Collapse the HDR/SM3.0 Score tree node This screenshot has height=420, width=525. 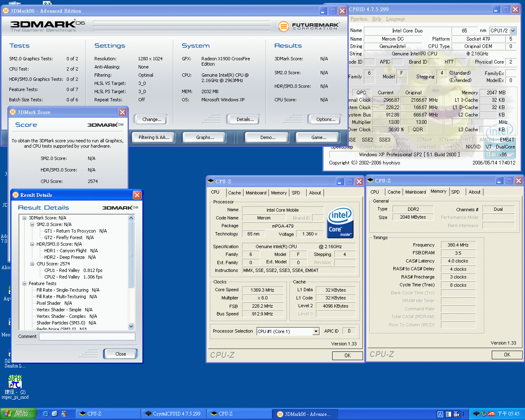point(32,244)
